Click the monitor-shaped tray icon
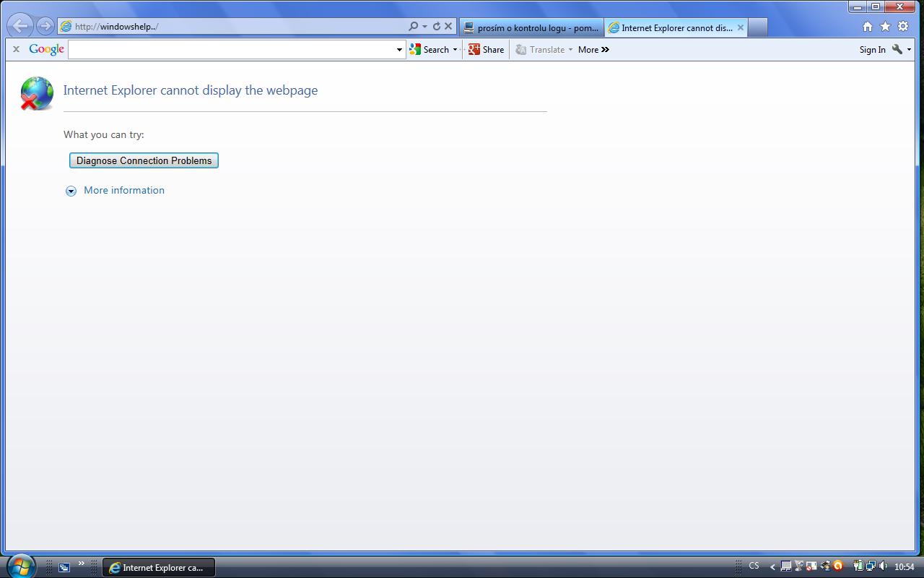924x578 pixels. (x=786, y=566)
